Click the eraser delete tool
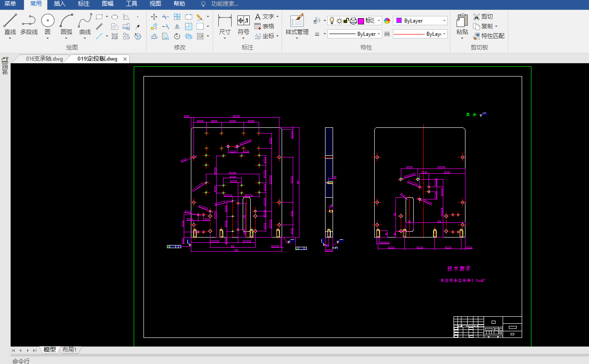 200,17
